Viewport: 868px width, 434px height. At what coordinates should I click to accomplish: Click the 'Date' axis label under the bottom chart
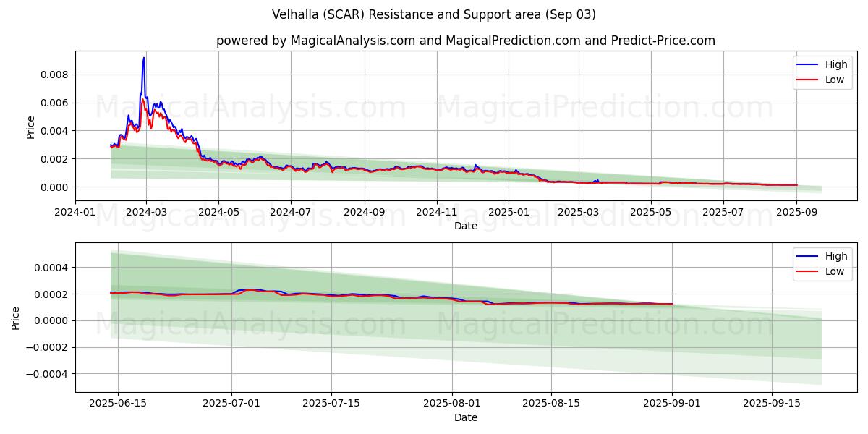point(465,417)
